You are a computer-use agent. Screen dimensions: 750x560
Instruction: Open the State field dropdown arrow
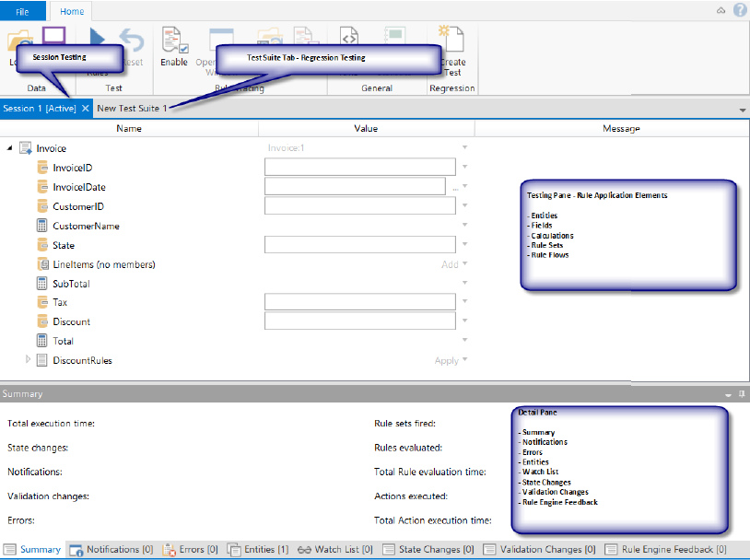point(464,245)
